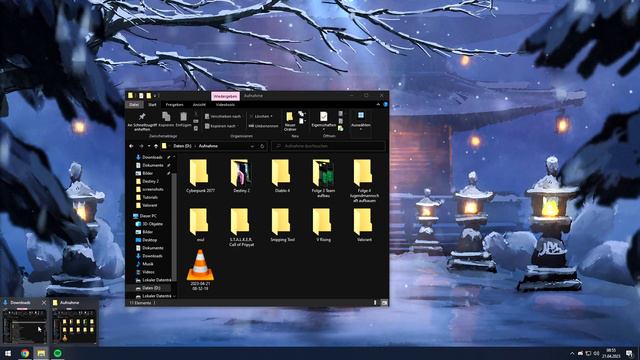Open the notification center icon
The height and width of the screenshot is (360, 640).
[629, 353]
